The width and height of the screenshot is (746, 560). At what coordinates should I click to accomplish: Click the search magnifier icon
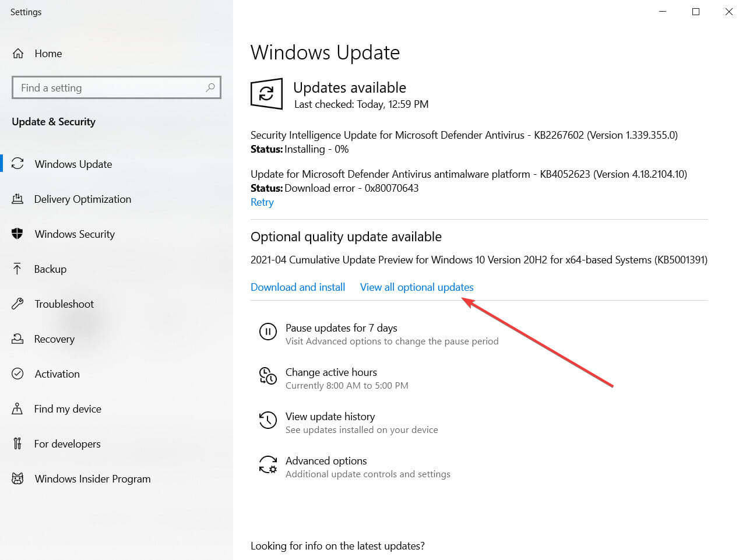tap(210, 87)
